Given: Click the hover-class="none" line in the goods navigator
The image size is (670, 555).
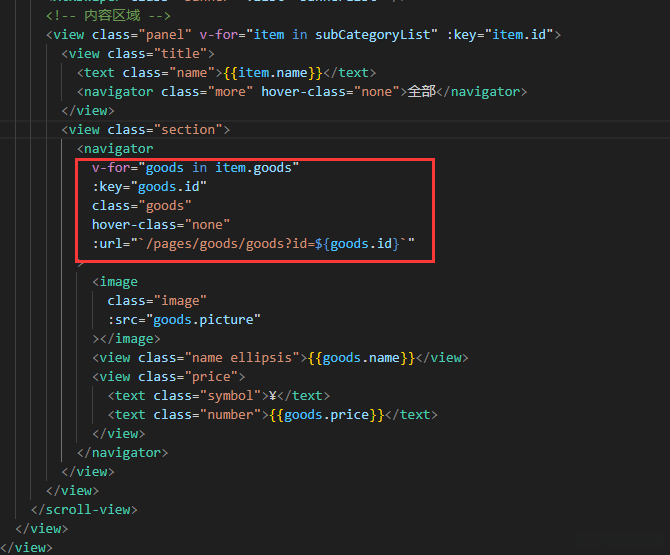Looking at the screenshot, I should pyautogui.click(x=161, y=225).
